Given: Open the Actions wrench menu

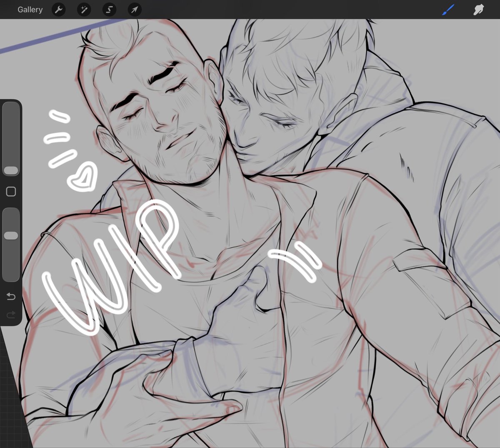Looking at the screenshot, I should click(59, 10).
